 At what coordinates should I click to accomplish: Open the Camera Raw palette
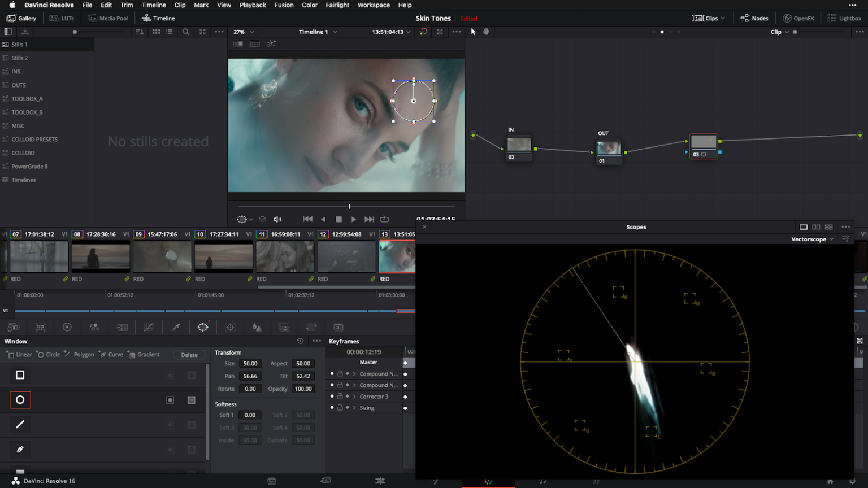click(14, 327)
